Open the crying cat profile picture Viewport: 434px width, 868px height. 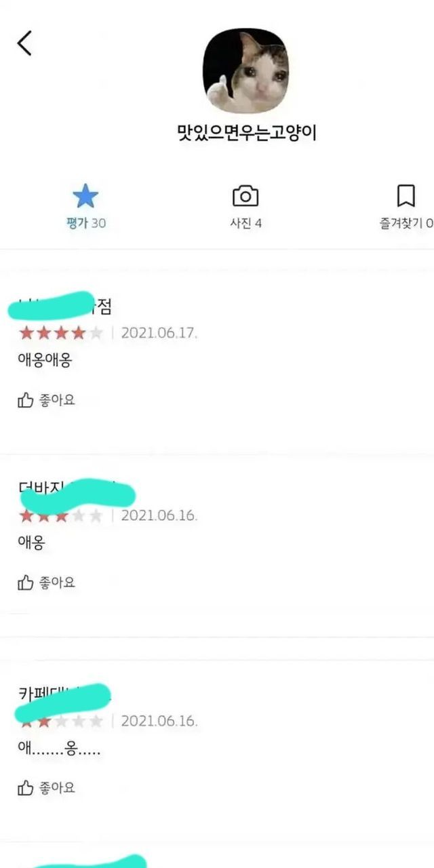pyautogui.click(x=245, y=71)
